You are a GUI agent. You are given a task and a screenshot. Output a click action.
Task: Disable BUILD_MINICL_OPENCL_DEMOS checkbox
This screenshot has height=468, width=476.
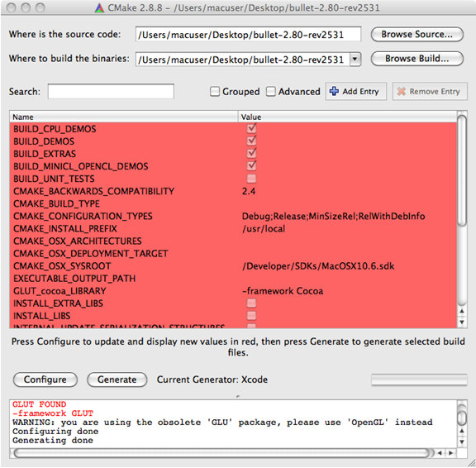tap(251, 166)
